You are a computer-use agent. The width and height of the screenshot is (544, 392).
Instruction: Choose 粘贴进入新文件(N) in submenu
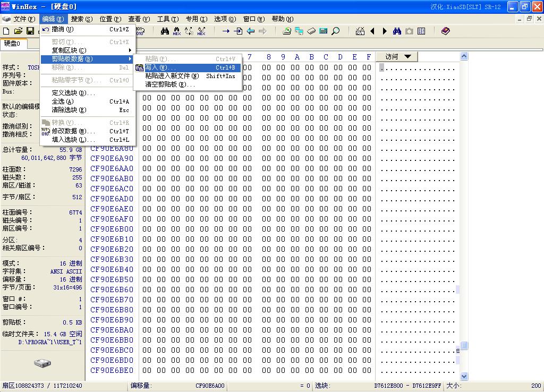click(188, 76)
